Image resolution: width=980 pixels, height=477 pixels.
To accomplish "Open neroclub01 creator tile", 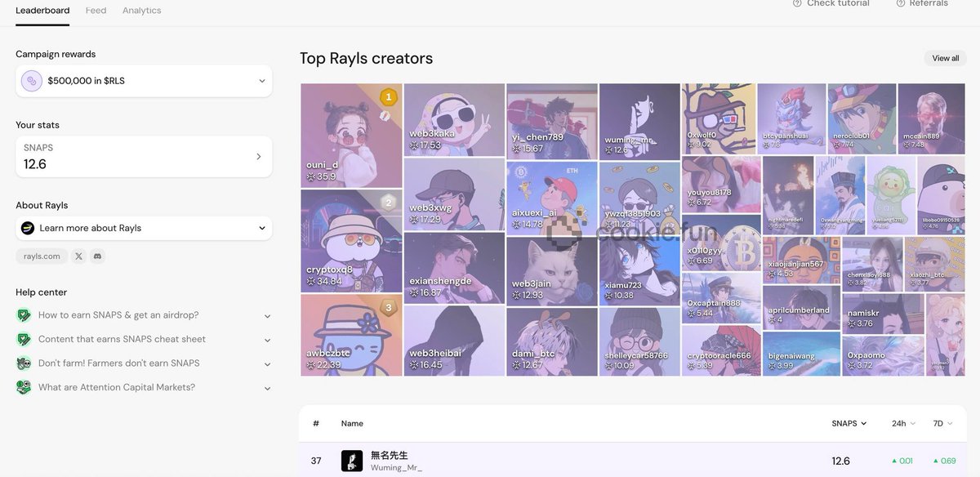I will point(862,118).
